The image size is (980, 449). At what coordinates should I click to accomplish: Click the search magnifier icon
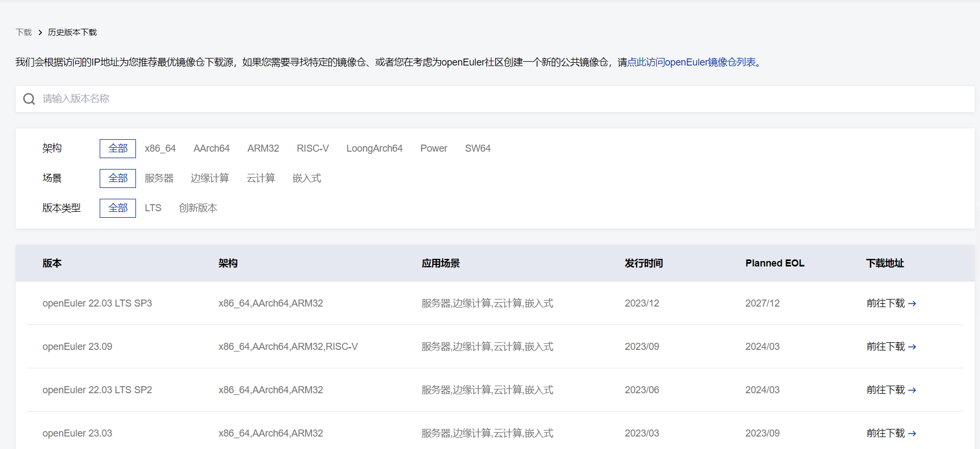[x=29, y=99]
